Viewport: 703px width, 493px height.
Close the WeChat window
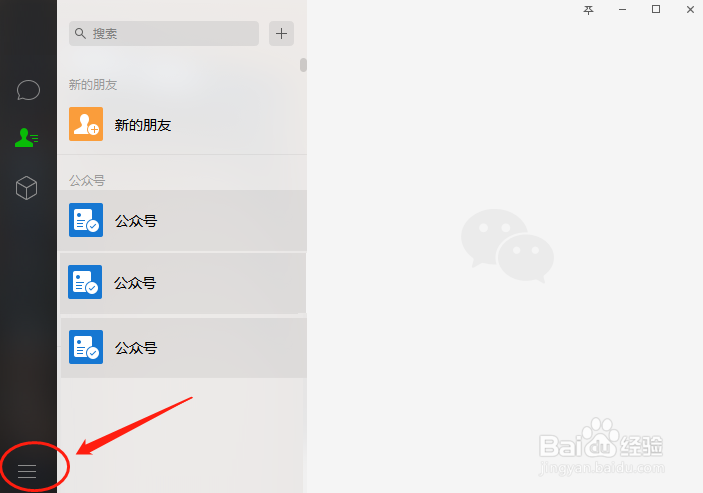tap(690, 9)
